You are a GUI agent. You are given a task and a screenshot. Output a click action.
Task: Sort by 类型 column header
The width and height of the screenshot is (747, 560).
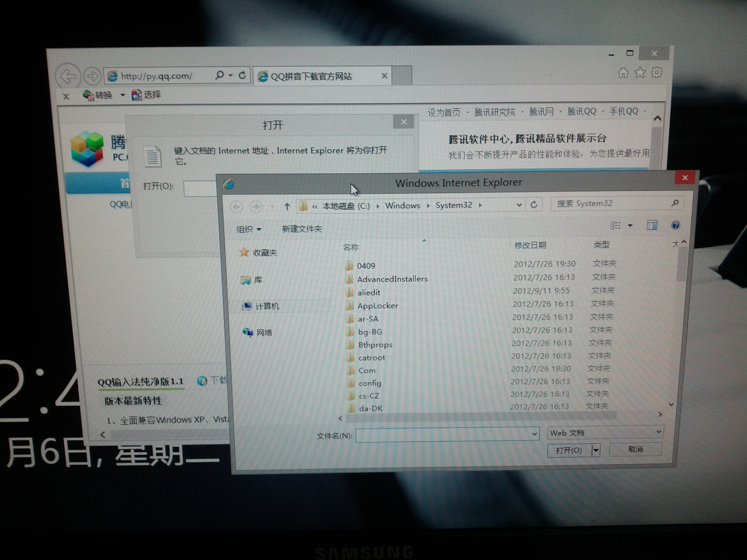coord(601,244)
